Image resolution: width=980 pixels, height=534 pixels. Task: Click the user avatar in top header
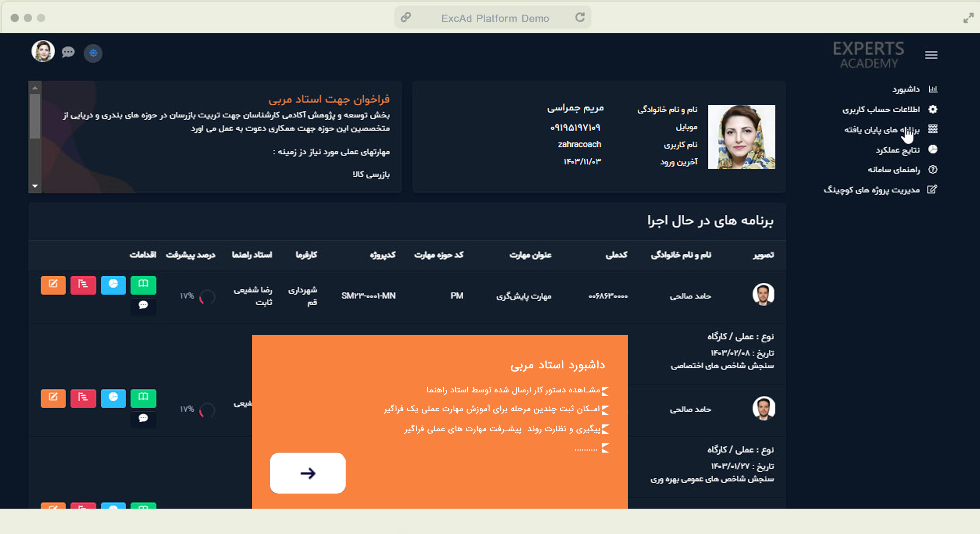[x=43, y=52]
